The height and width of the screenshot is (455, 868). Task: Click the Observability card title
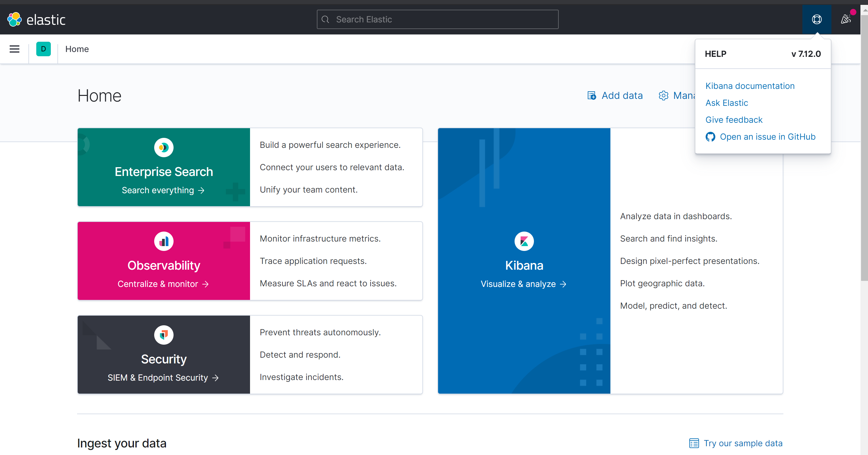pos(164,265)
